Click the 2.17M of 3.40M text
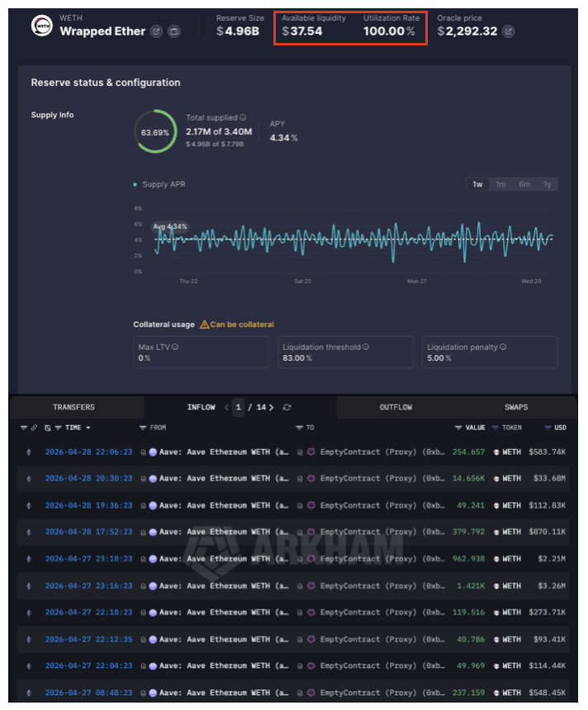Viewport: 588px width, 710px height. click(219, 132)
